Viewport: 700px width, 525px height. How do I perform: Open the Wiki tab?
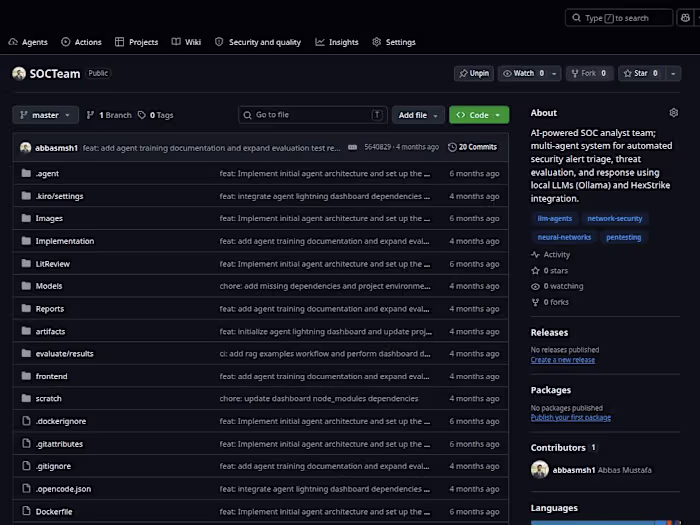click(186, 42)
